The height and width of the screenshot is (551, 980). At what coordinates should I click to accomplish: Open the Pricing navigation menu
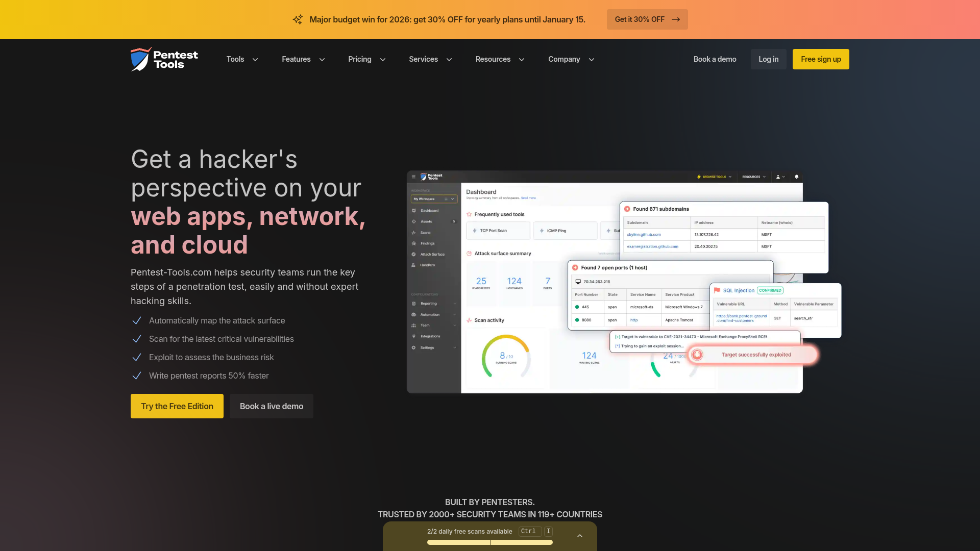click(x=366, y=59)
